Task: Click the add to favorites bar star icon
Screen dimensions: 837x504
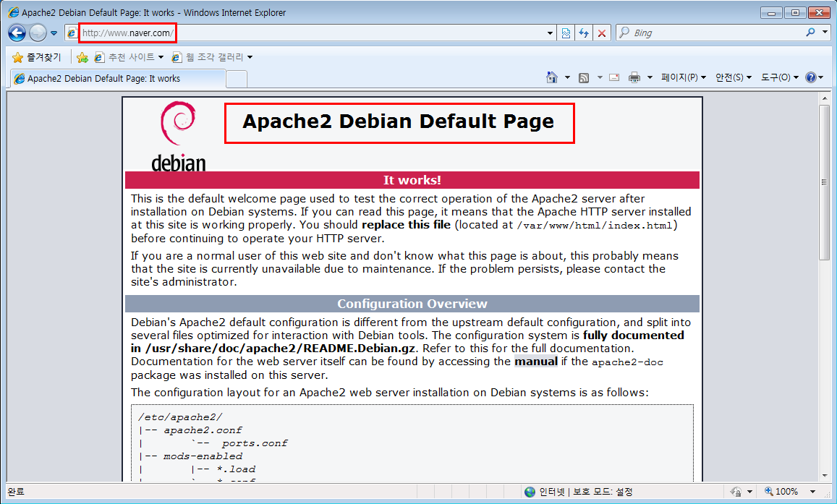Action: [x=82, y=57]
